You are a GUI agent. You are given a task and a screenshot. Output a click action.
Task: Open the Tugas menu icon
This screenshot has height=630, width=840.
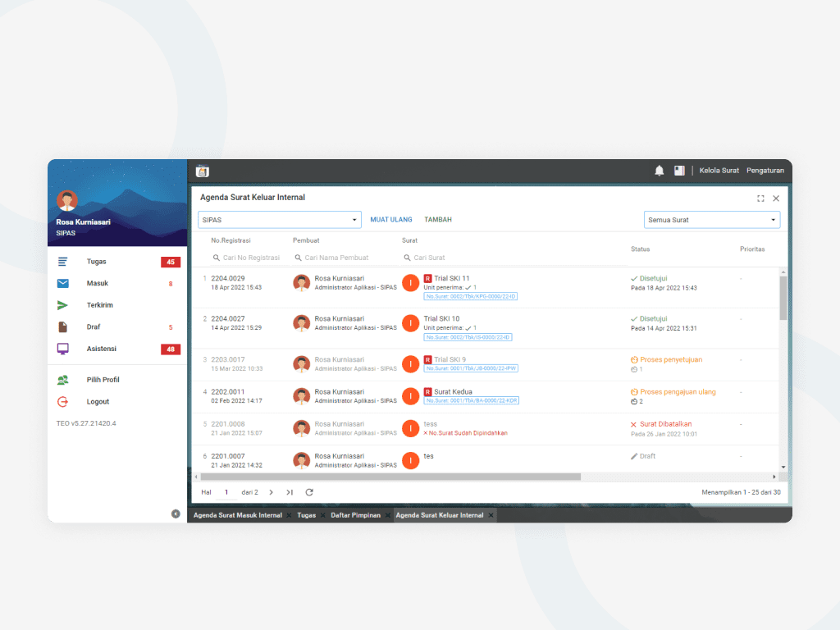pyautogui.click(x=62, y=262)
